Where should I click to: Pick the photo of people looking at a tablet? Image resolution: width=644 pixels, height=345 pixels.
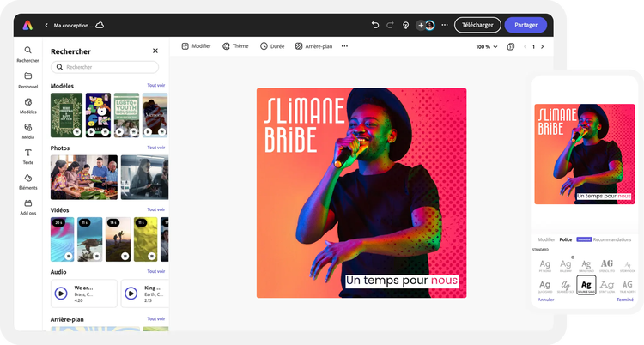tap(144, 177)
